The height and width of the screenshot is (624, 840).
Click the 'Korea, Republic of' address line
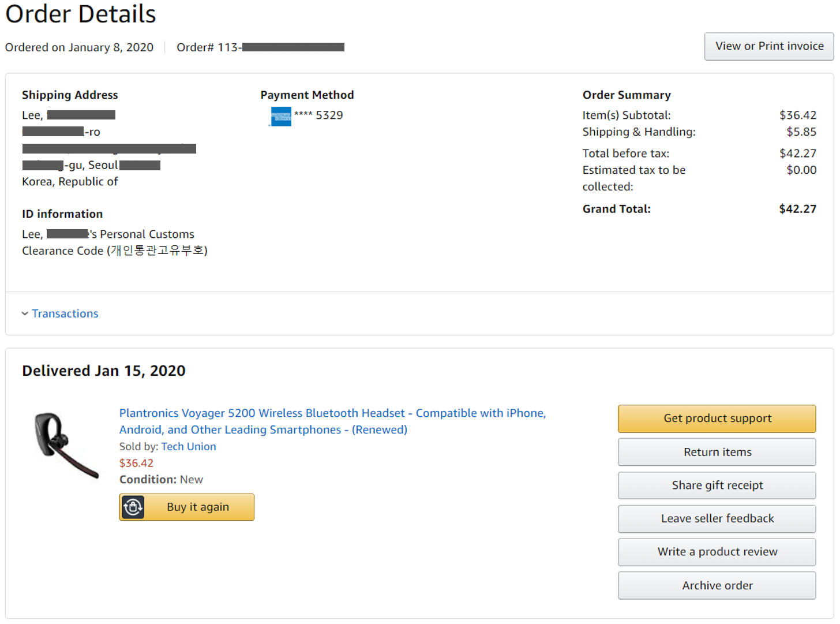(x=70, y=181)
